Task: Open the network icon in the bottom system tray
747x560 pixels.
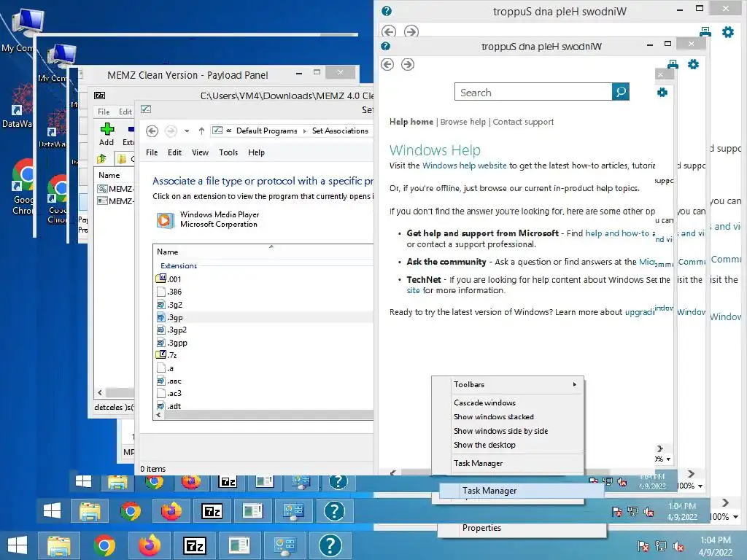Action: 661,546
